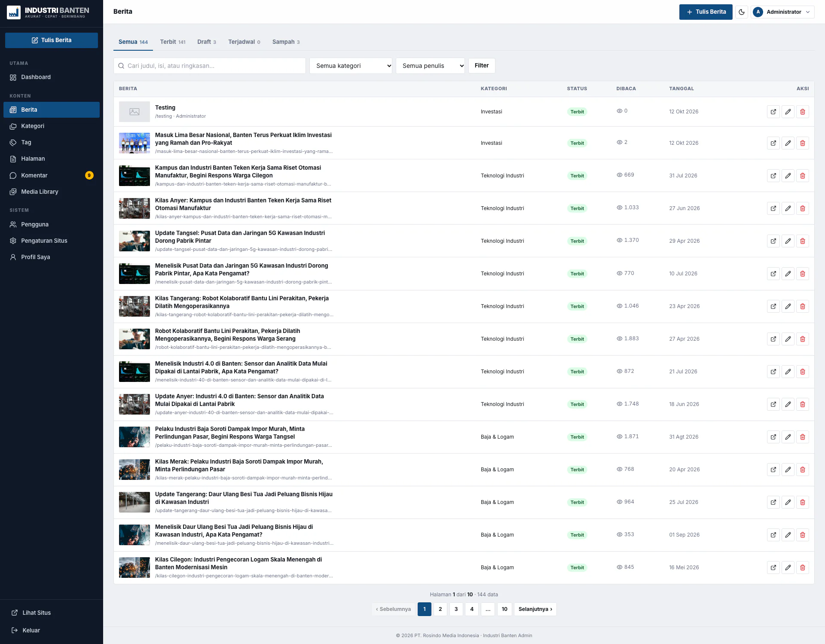Click Lihat Situs link

pyautogui.click(x=52, y=613)
